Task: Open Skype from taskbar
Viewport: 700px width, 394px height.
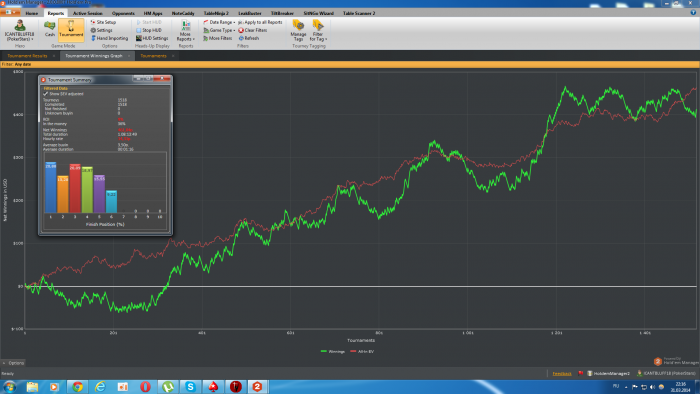Action: coord(191,387)
